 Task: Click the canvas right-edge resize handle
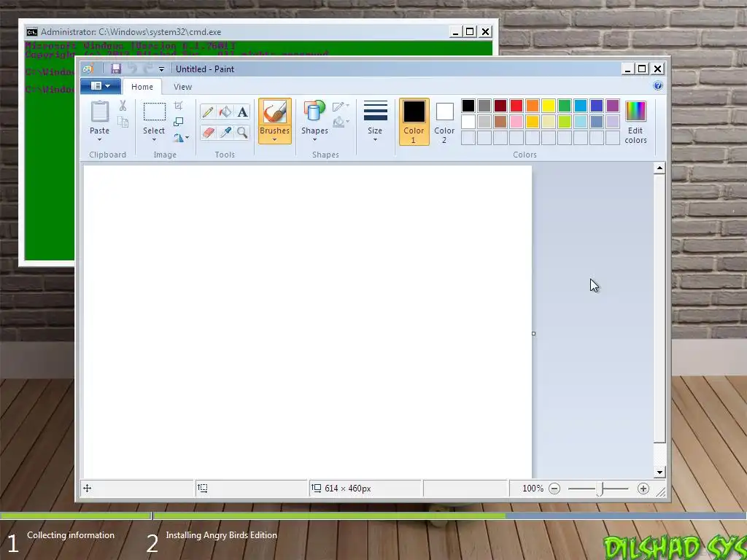[x=533, y=334]
